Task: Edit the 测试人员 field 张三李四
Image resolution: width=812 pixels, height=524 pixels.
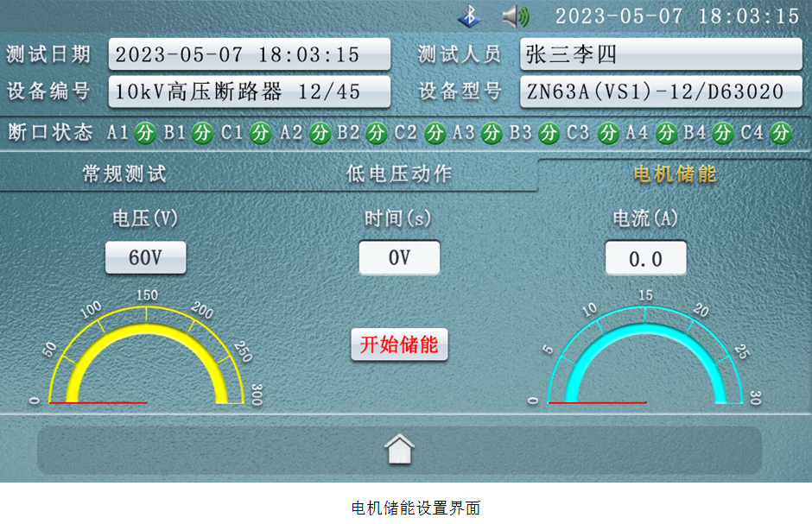Action: (x=661, y=54)
